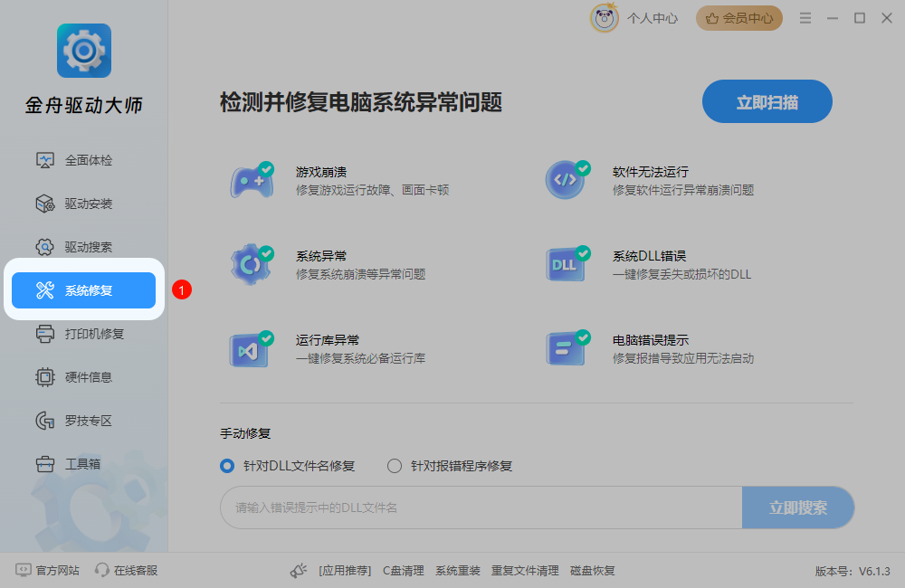Image resolution: width=905 pixels, height=588 pixels.
Task: Close the application window
Action: pos(887,18)
